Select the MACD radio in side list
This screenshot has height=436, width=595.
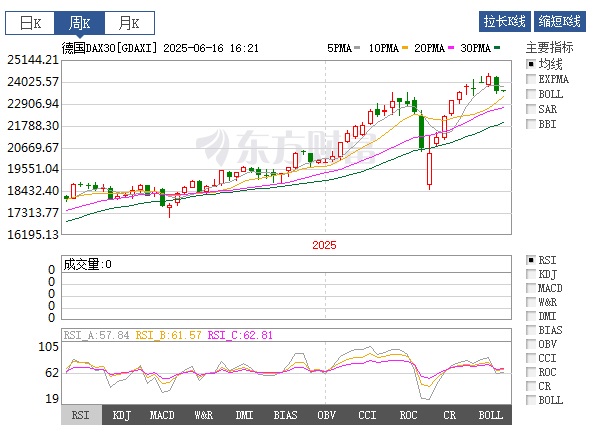[530, 288]
